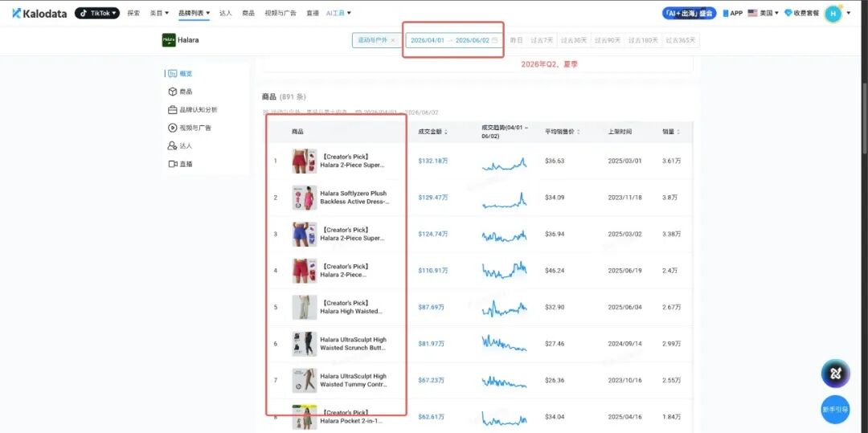Open 商品 in the left sidebar
This screenshot has width=868, height=433.
(181, 92)
